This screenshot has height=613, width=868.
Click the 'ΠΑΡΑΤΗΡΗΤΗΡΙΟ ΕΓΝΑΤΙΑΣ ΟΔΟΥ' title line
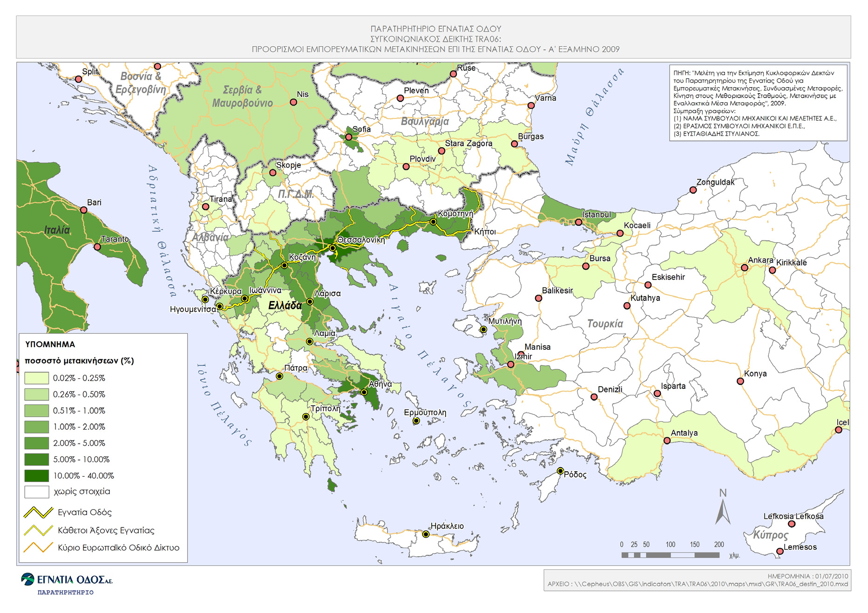[436, 29]
